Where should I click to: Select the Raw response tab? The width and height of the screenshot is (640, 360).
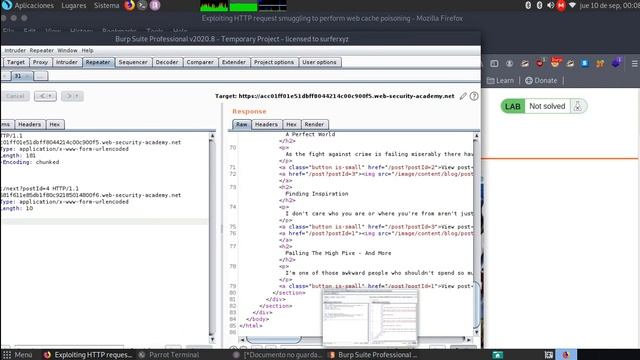(x=242, y=124)
